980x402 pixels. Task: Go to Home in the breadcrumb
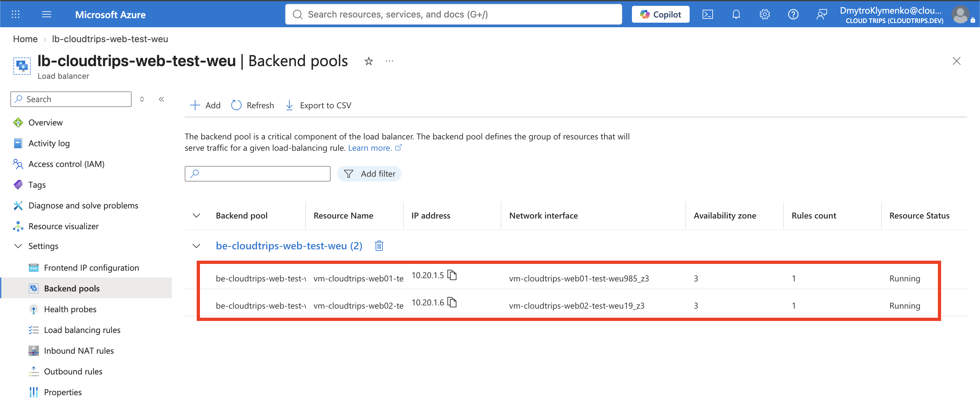pyautogui.click(x=25, y=39)
